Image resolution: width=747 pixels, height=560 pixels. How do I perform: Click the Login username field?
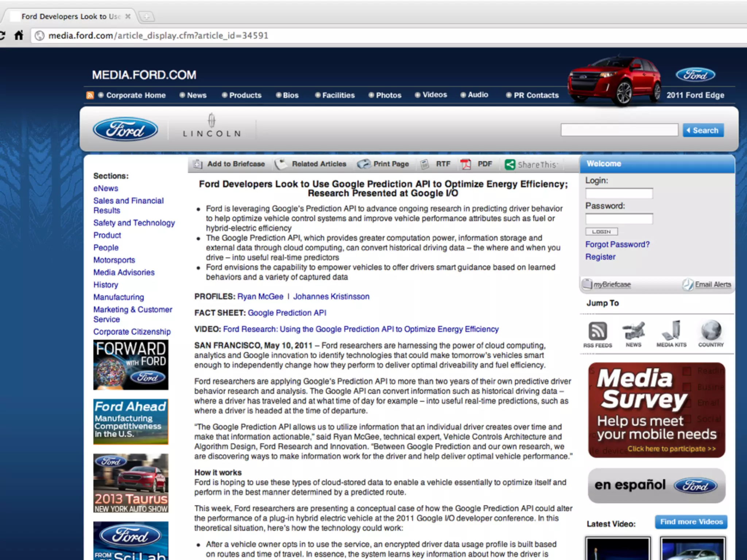(619, 194)
